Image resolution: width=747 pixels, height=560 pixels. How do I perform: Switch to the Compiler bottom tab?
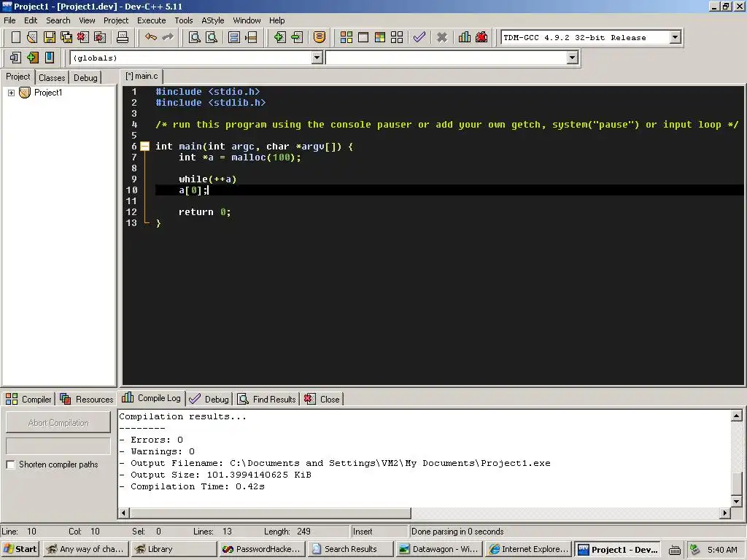[x=28, y=399]
